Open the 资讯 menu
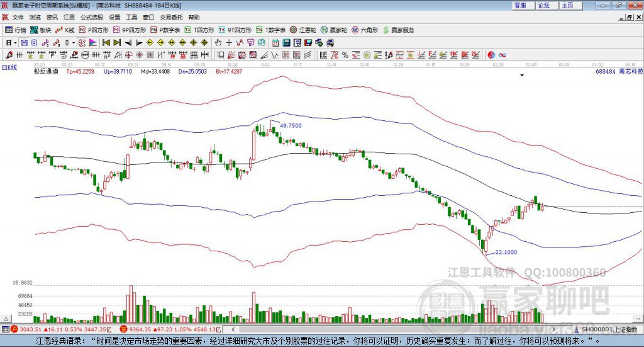Screen dimensions: 644x347 [52, 17]
